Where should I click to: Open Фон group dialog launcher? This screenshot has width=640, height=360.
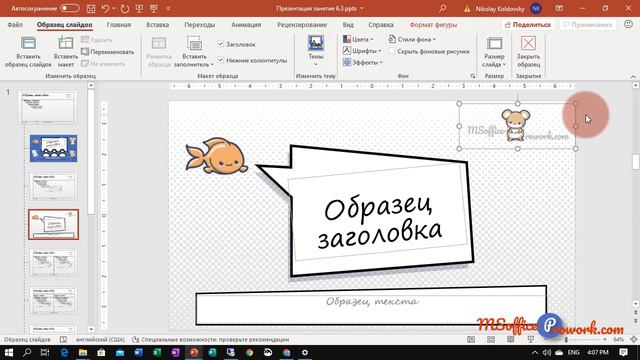click(x=473, y=76)
